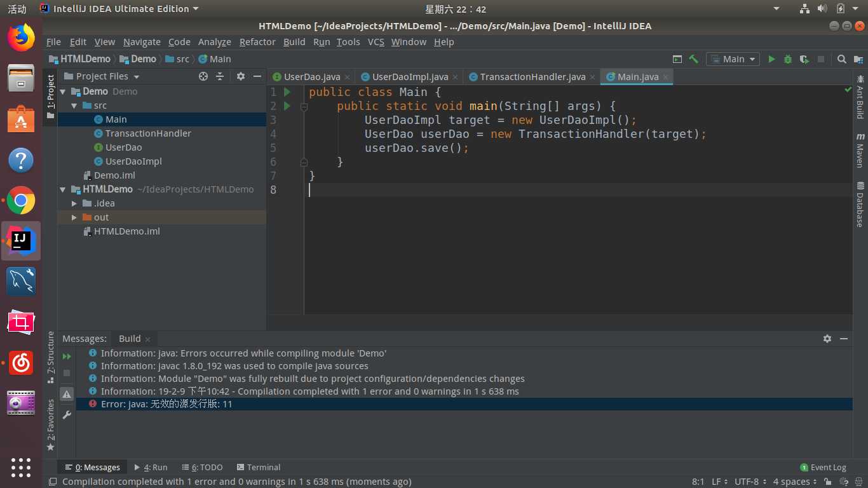Select UserDaoImpl class in project tree
Viewport: 868px width, 488px height.
[x=133, y=161]
